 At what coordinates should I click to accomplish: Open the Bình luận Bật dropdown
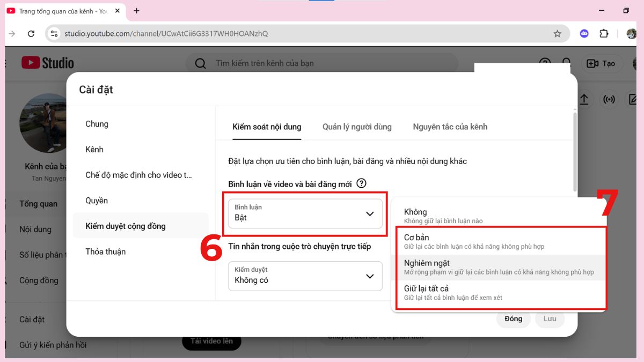click(305, 213)
